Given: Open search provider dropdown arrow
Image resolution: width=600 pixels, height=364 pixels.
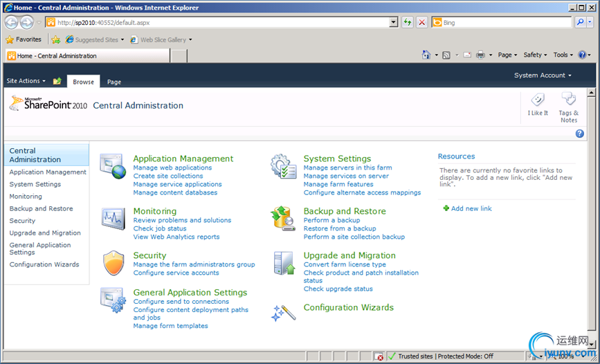Looking at the screenshot, I should [x=590, y=23].
